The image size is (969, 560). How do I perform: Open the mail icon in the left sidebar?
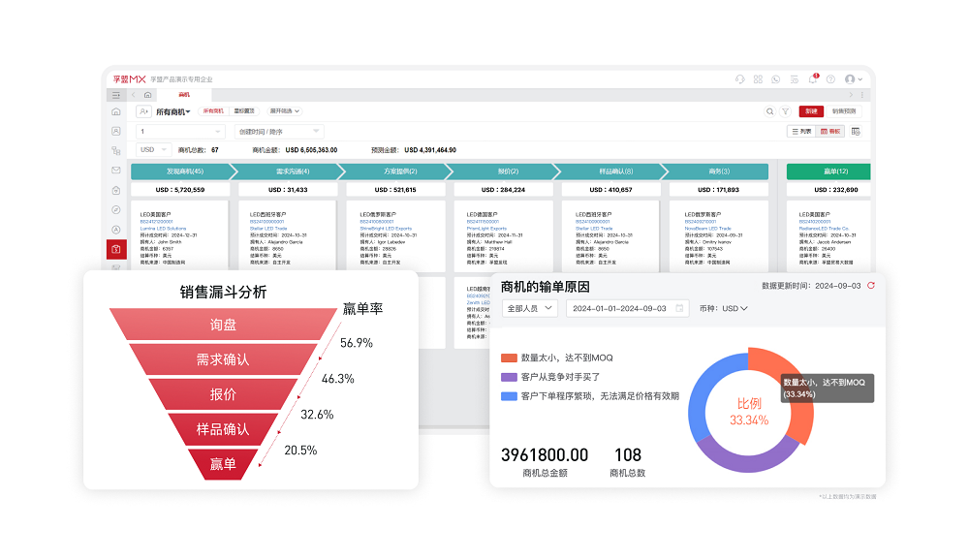[115, 170]
